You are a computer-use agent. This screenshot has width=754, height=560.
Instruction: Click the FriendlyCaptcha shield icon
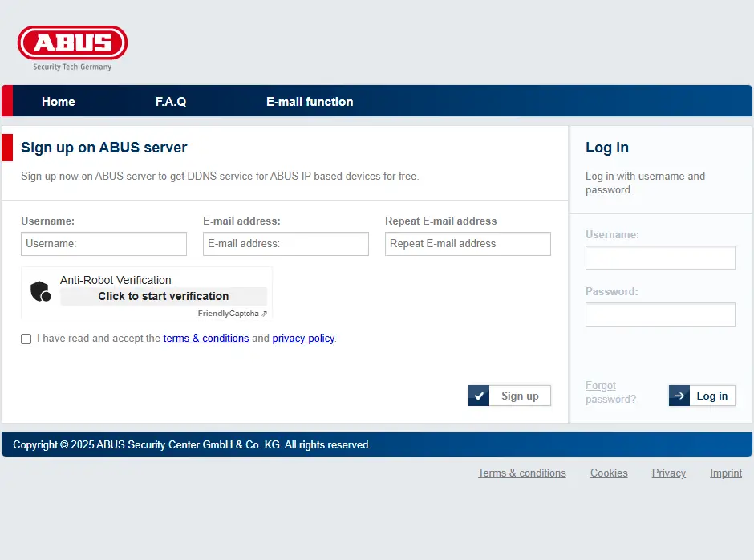click(x=41, y=291)
